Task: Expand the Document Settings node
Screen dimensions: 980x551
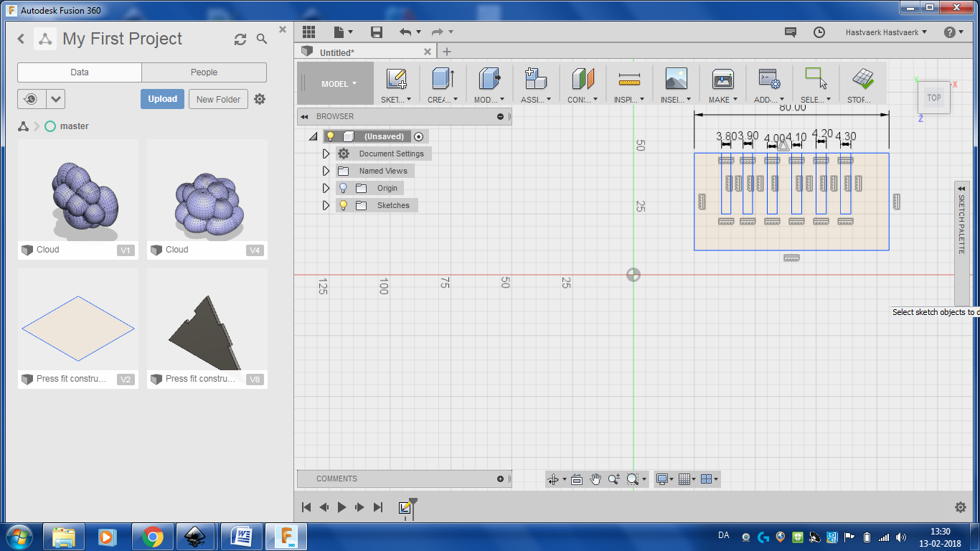Action: (326, 154)
